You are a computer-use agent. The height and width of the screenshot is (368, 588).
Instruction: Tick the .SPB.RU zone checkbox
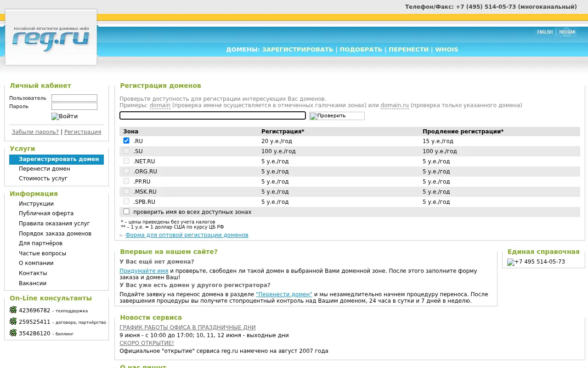pos(126,201)
